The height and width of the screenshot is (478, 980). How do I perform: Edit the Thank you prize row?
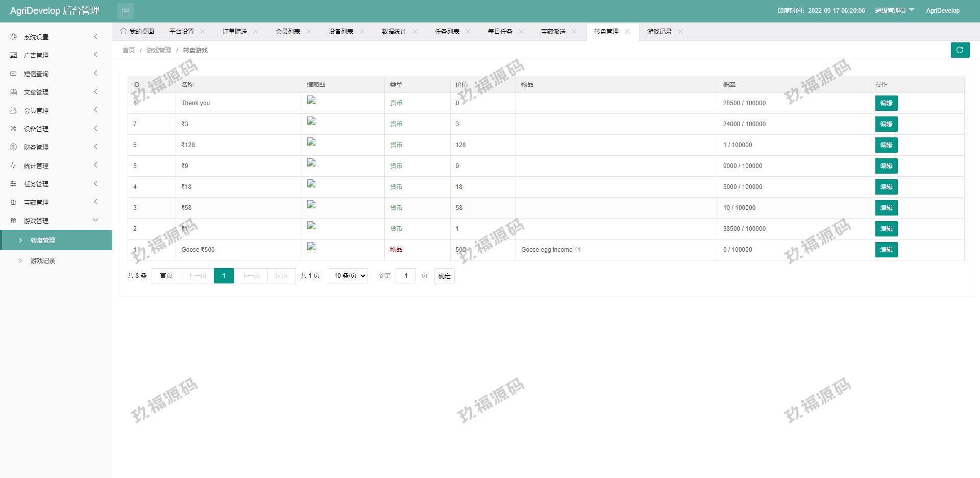pyautogui.click(x=886, y=103)
